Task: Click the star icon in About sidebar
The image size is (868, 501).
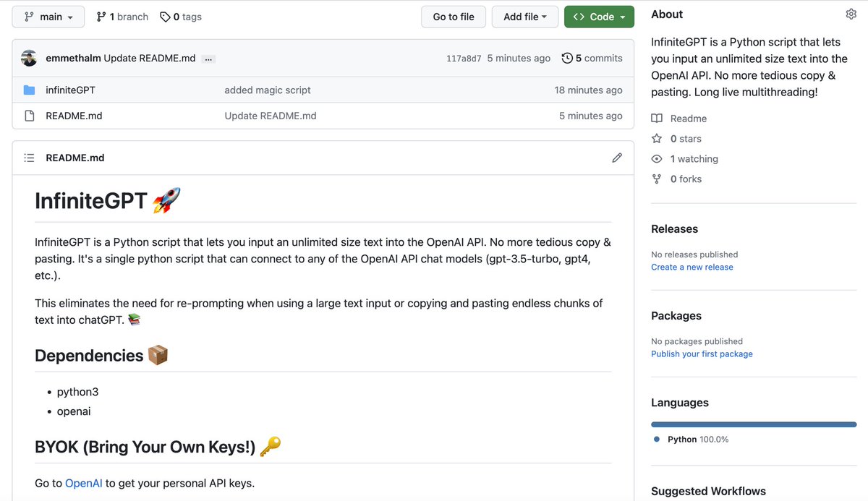Action: 657,138
